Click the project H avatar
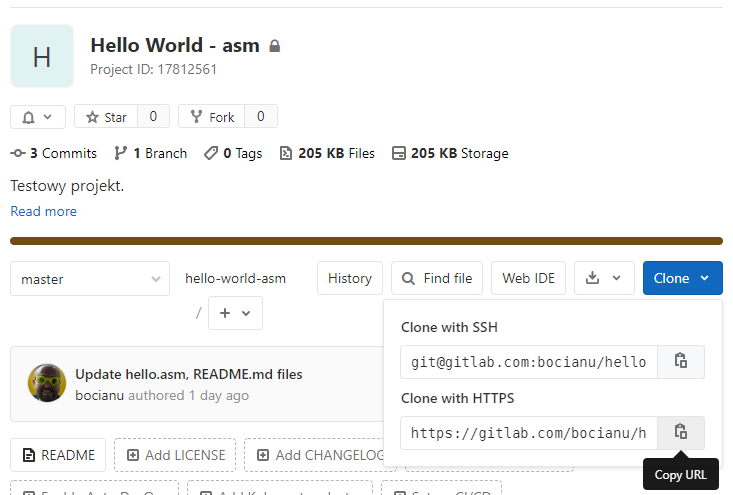Screen dimensions: 733x495 tap(42, 56)
